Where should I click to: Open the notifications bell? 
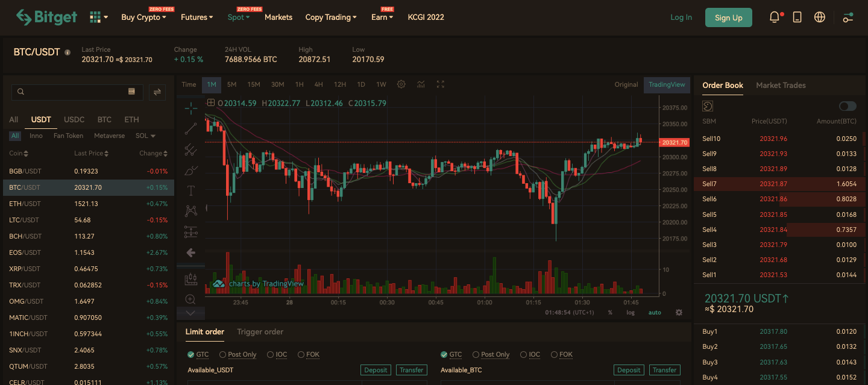(775, 17)
